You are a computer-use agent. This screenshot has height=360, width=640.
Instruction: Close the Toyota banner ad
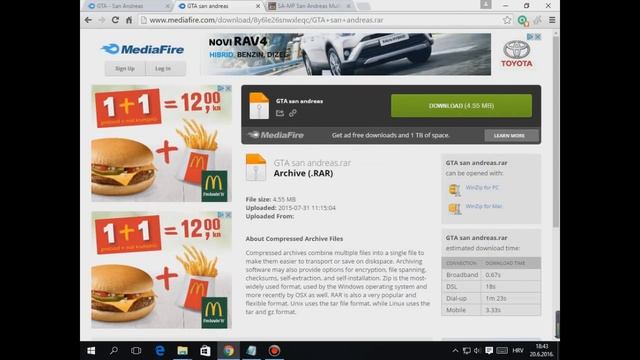(538, 37)
